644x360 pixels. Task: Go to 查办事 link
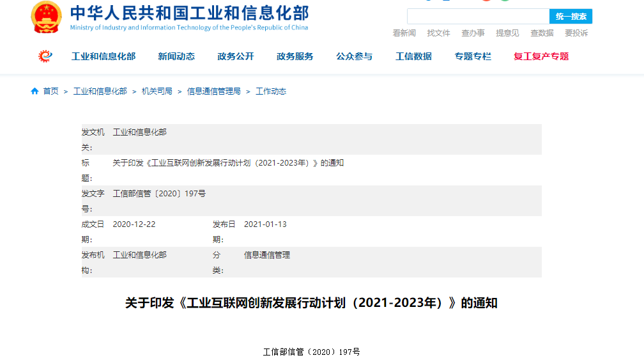tap(473, 33)
